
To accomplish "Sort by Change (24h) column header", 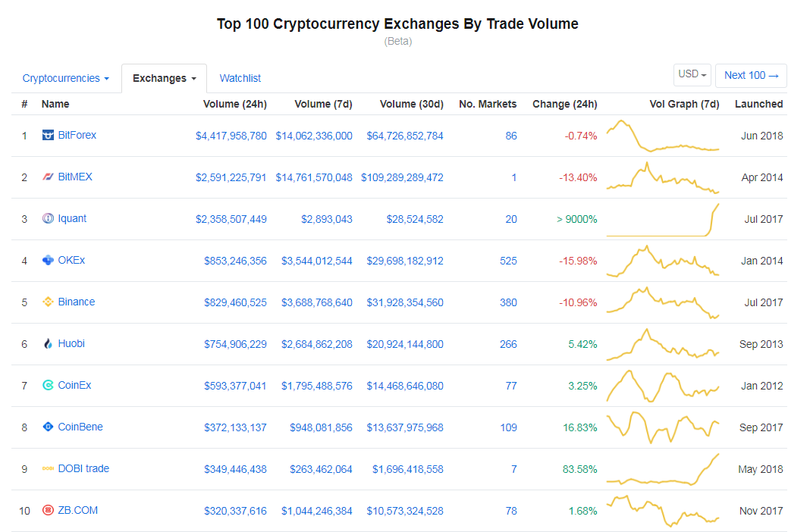I will coord(564,105).
